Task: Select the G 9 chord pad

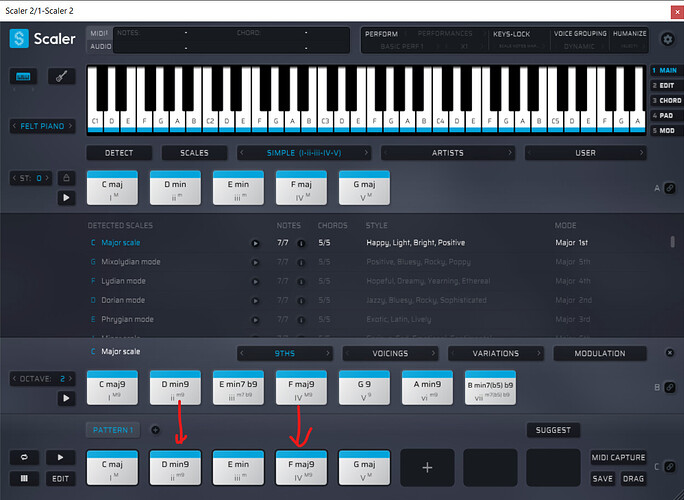Action: [x=364, y=388]
